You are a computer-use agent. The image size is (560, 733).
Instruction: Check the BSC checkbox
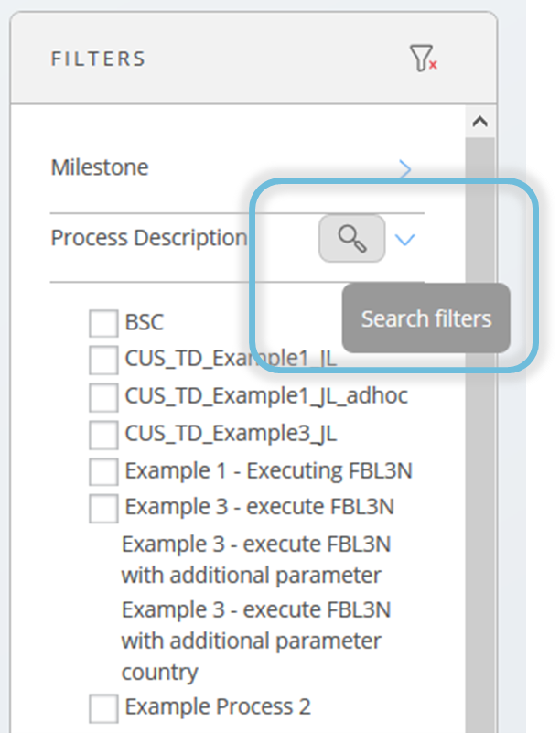[x=103, y=323]
